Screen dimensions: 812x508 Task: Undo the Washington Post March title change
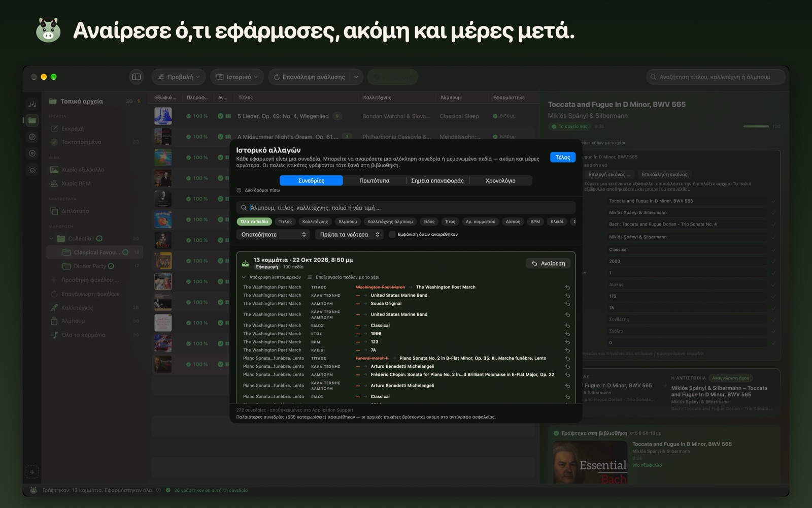567,288
